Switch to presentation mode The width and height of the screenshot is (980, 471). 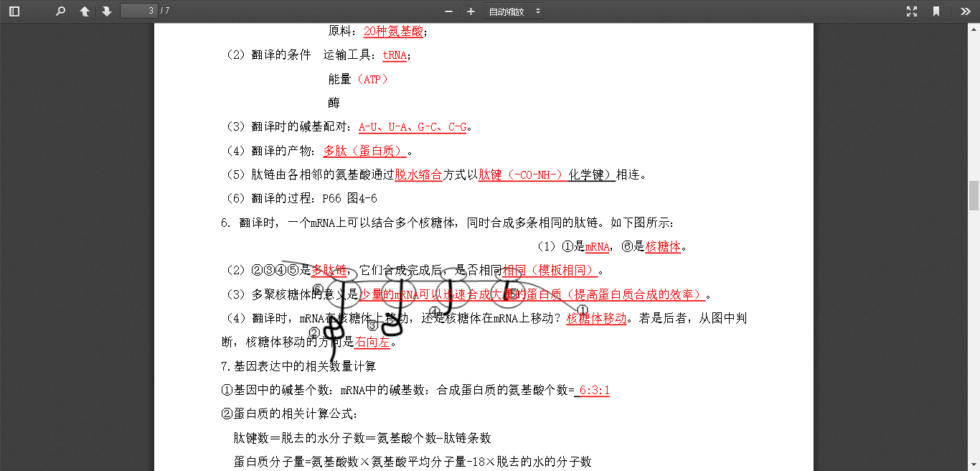(912, 11)
